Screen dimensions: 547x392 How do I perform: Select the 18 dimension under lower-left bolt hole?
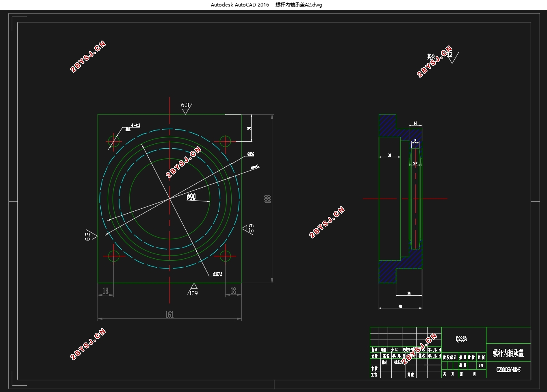tap(106, 291)
